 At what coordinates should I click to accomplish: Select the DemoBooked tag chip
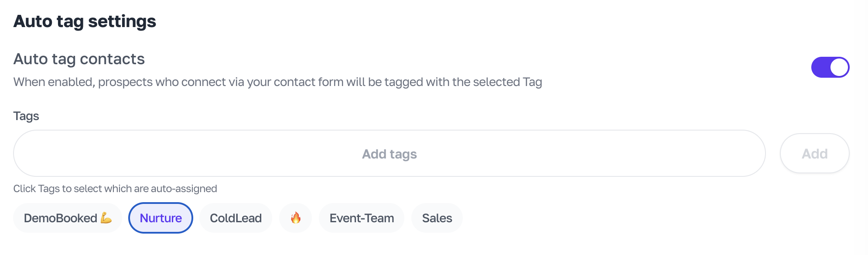pos(68,218)
